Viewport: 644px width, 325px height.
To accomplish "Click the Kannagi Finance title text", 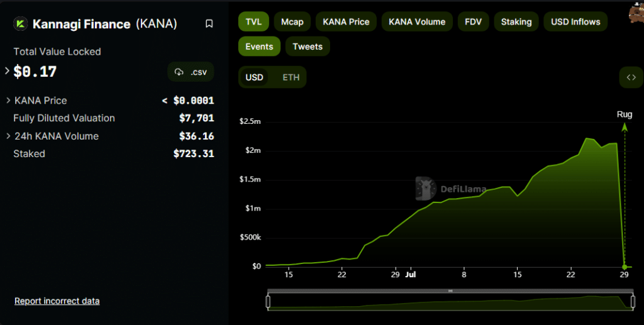I will 81,25.
